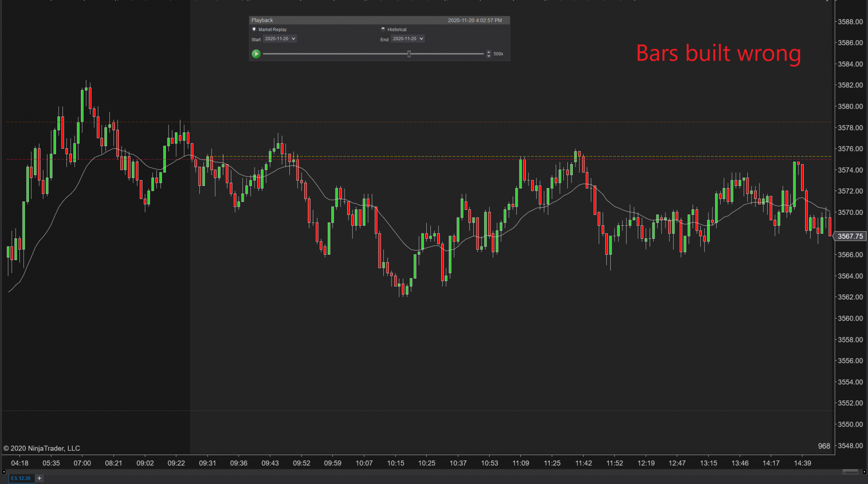Add a new chart tab with plus button
The height and width of the screenshot is (484, 868).
39,478
